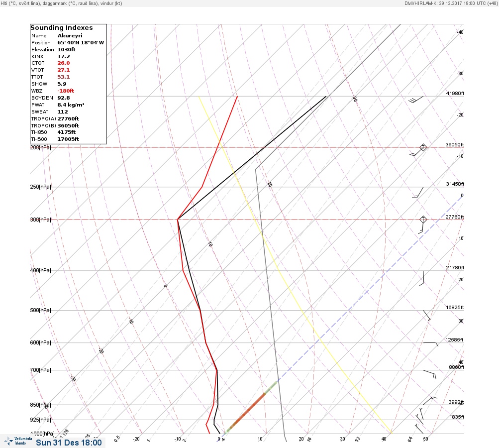Click the DMI/HIRLAM-K model run header text
499x448 pixels.
(x=451, y=3)
